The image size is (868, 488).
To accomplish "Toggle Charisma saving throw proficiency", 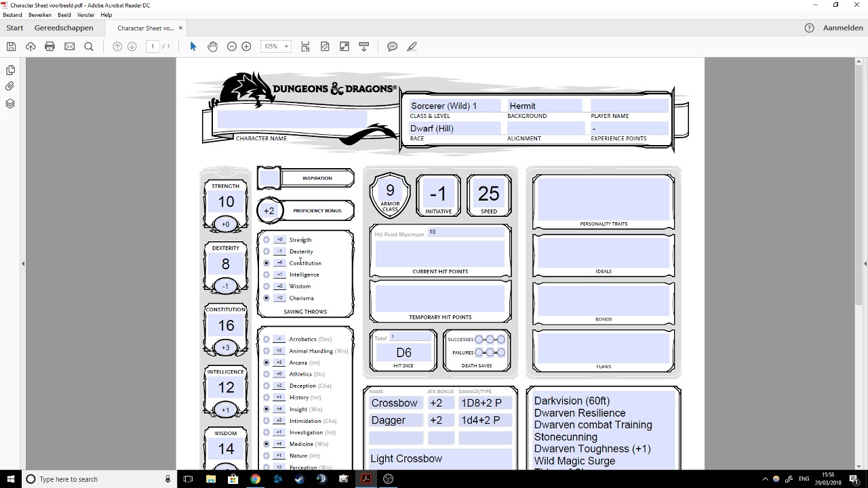I will click(x=267, y=298).
